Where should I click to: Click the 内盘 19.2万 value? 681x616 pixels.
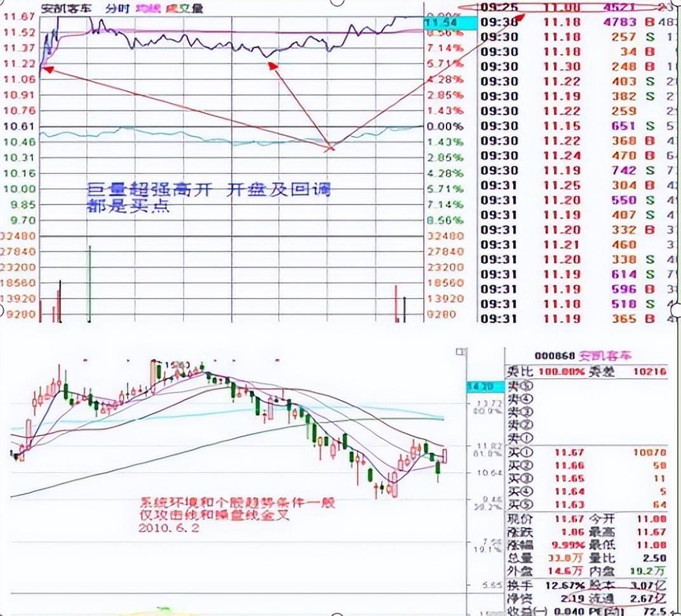[647, 572]
